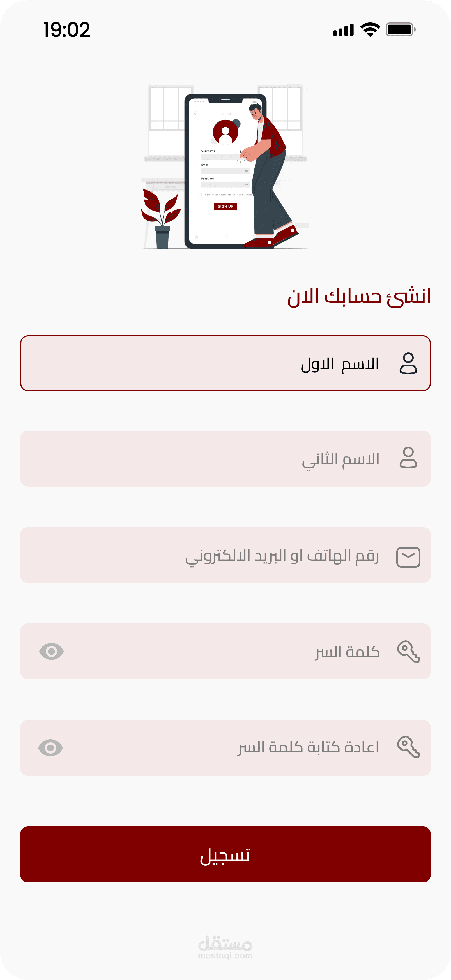Tap the 19:02 clock in status bar
This screenshot has width=451, height=980.
tap(66, 30)
